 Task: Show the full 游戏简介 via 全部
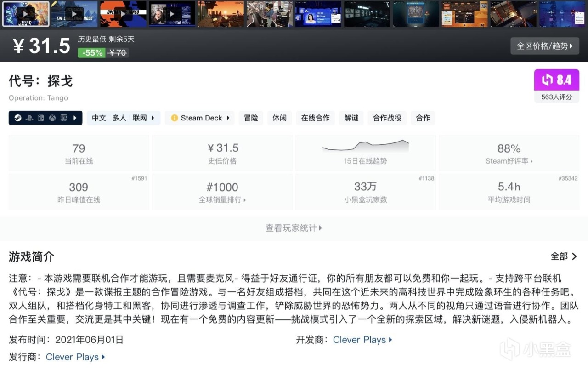point(564,256)
